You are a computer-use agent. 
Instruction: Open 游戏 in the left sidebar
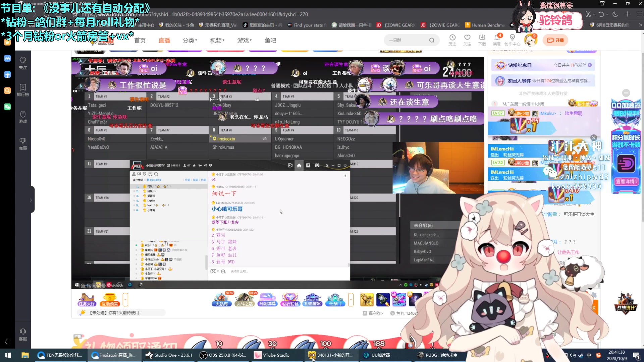click(23, 117)
